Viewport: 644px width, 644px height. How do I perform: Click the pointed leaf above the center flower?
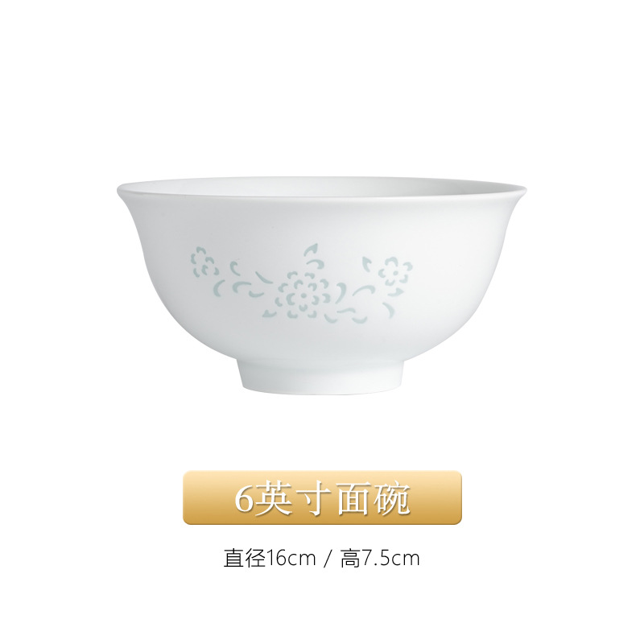311,250
